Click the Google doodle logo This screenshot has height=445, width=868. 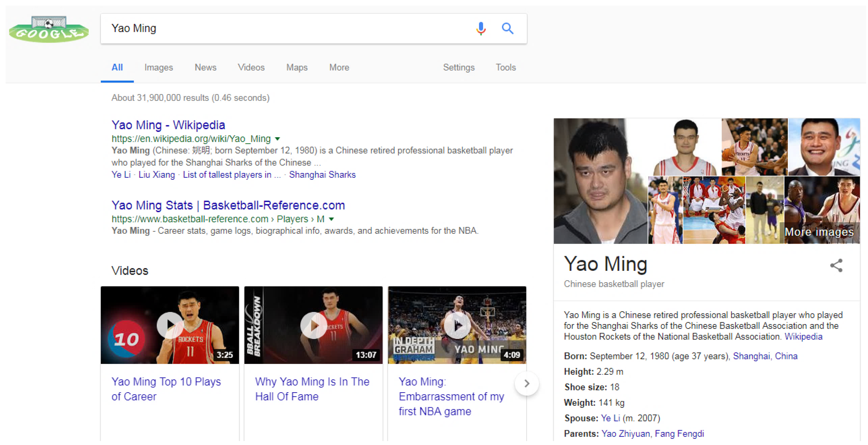49,29
